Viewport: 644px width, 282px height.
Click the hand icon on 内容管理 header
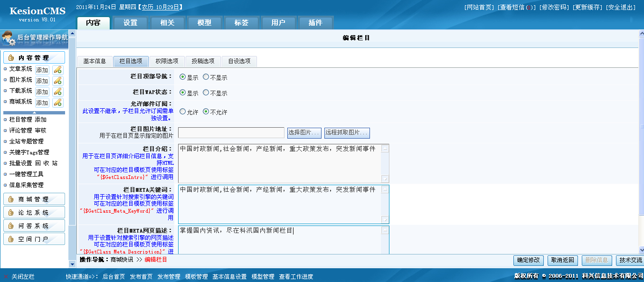pos(11,58)
